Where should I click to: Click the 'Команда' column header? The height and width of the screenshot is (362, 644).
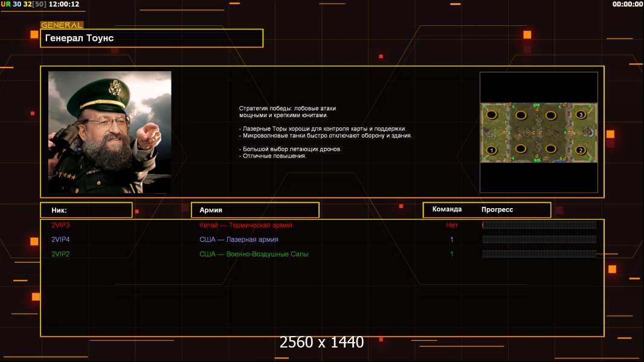(x=447, y=209)
